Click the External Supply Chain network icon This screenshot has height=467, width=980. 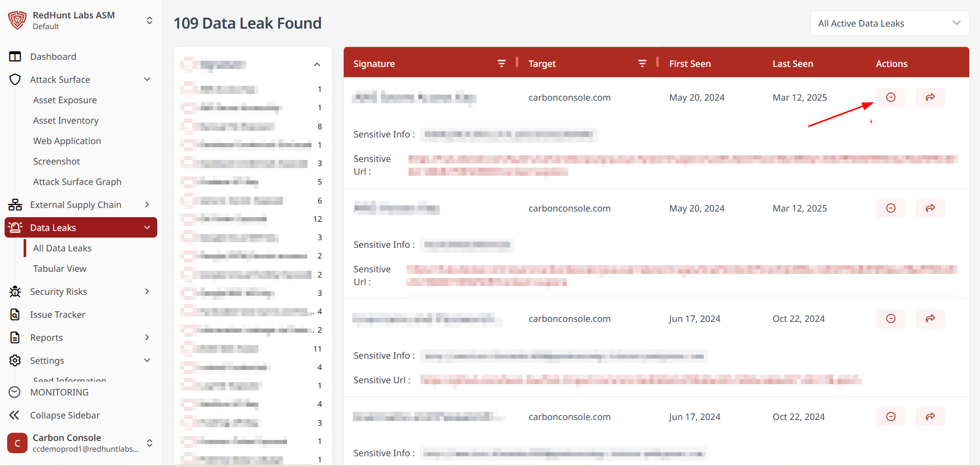point(15,205)
